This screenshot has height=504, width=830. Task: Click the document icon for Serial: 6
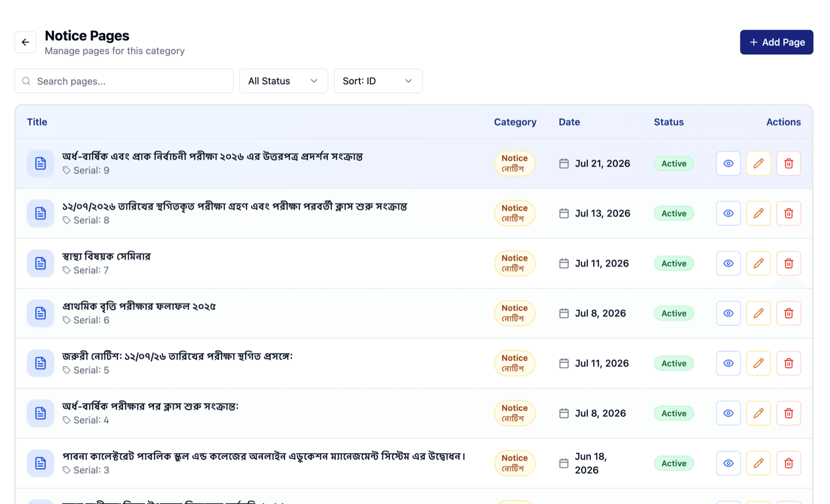tap(40, 313)
